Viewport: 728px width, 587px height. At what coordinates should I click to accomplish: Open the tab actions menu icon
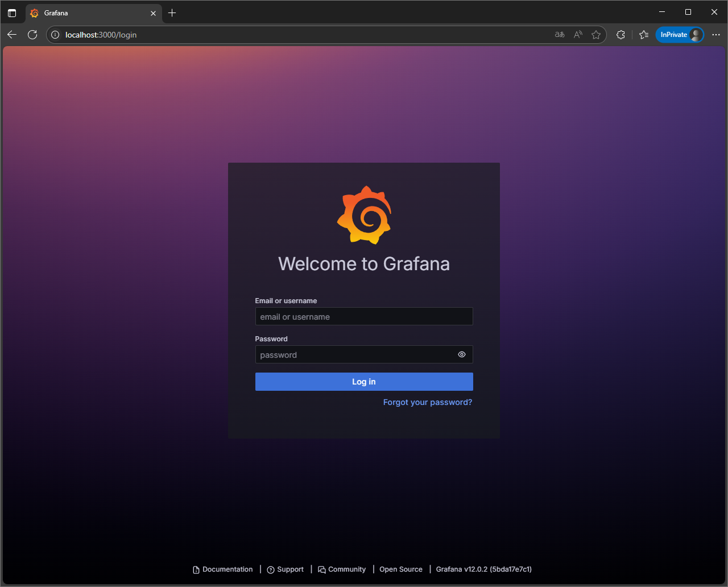12,13
